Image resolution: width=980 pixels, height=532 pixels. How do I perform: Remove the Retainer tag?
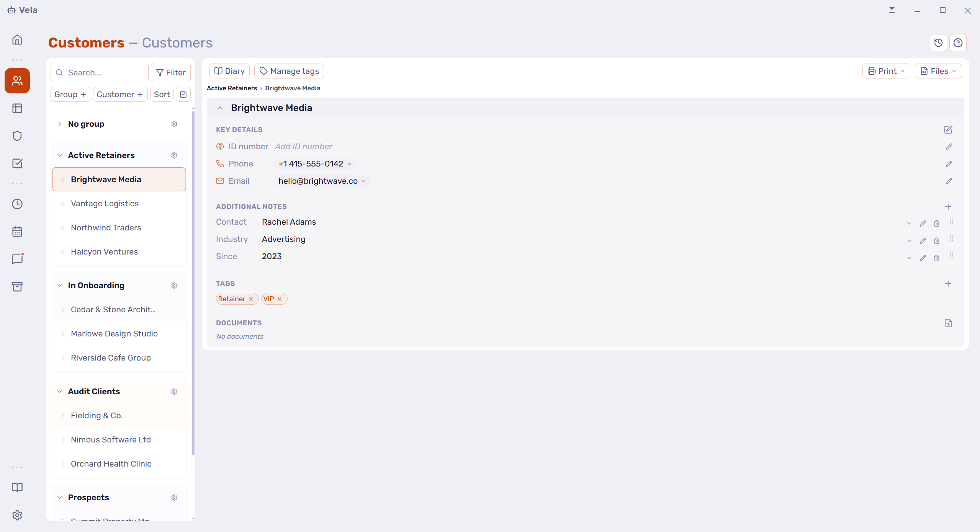point(251,299)
